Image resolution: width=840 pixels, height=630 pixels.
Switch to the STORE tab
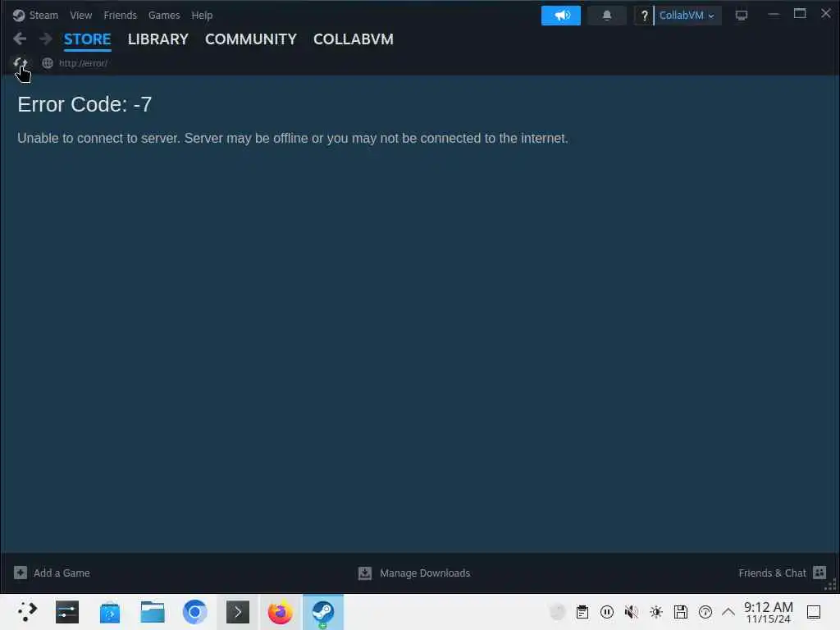(87, 39)
